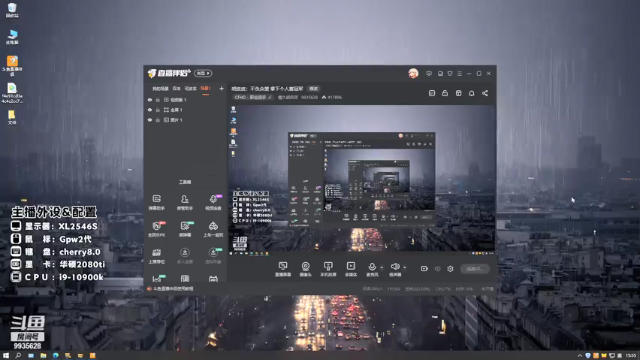Viewport: 640px width, 360px height.
Task: Mute the speaker output
Action: (x=395, y=269)
